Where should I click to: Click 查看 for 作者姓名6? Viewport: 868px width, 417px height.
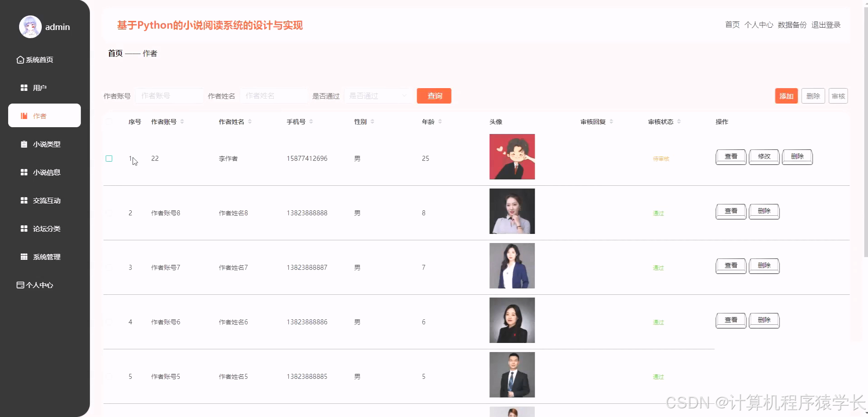(x=731, y=320)
